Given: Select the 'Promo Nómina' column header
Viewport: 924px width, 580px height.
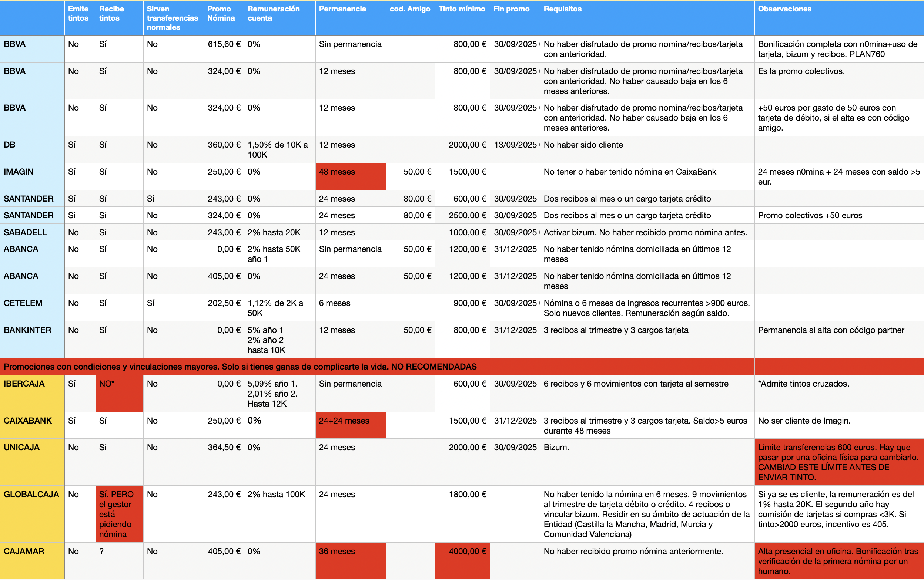Looking at the screenshot, I should point(224,18).
